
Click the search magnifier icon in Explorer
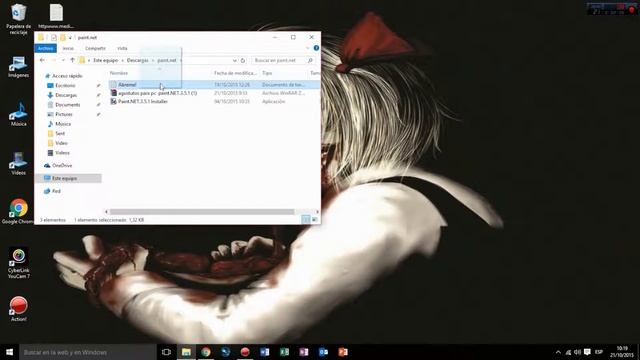(310, 60)
